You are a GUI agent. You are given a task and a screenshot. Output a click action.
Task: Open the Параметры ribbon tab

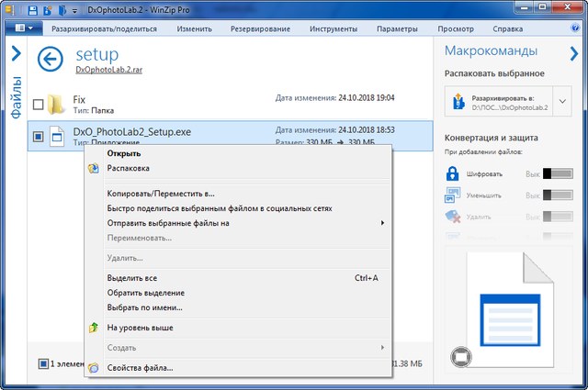[397, 28]
